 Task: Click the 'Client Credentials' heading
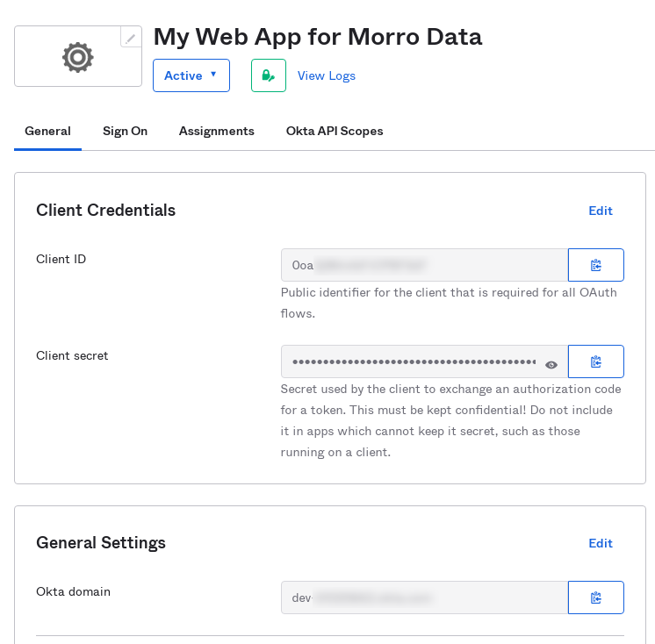click(105, 211)
